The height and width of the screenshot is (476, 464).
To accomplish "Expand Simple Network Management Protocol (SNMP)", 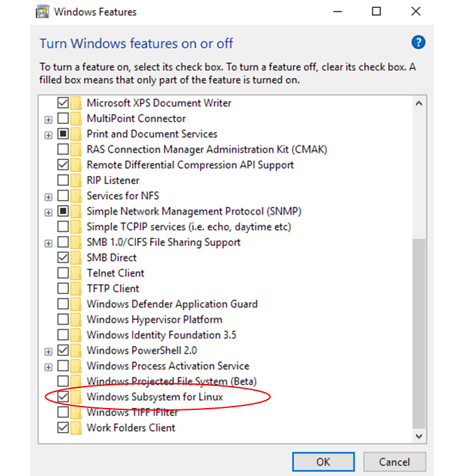I will pos(48,213).
